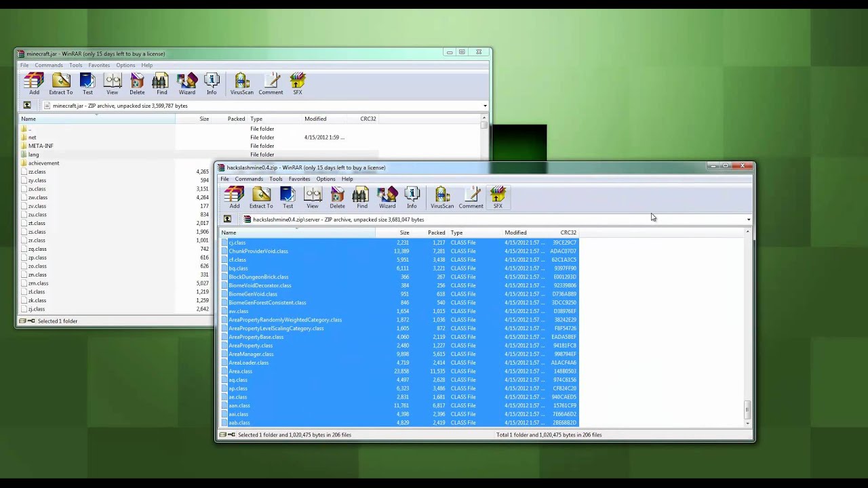Screen dimensions: 868x488
Task: Open Options menu in minecraft.jar window
Action: tap(125, 65)
